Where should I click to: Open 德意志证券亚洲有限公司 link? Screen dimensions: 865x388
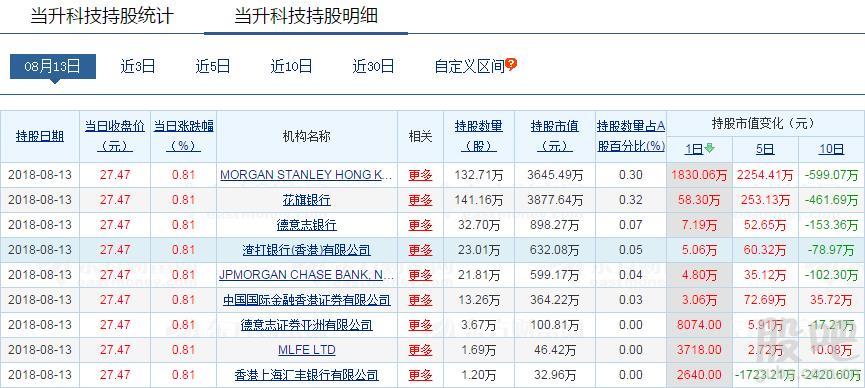(307, 325)
